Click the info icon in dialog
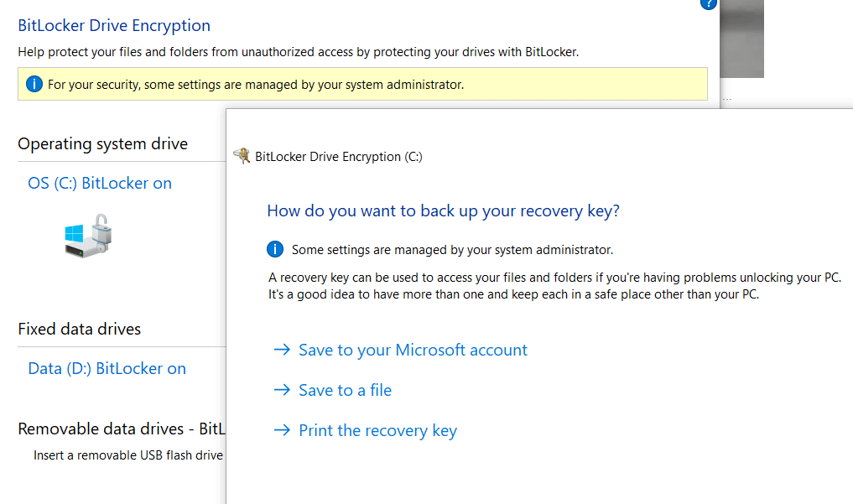This screenshot has height=504, width=853. coord(275,249)
